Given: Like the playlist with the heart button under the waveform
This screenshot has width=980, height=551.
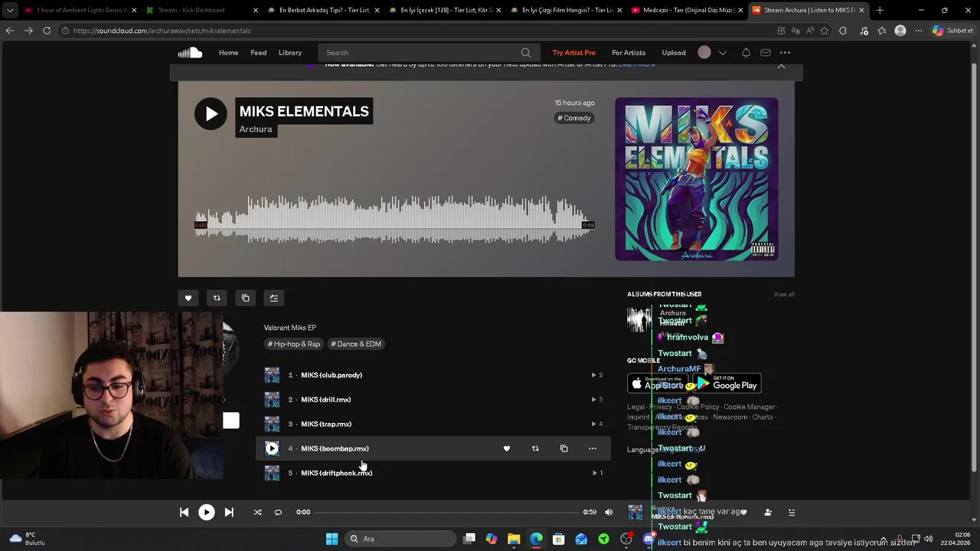Looking at the screenshot, I should [x=188, y=298].
